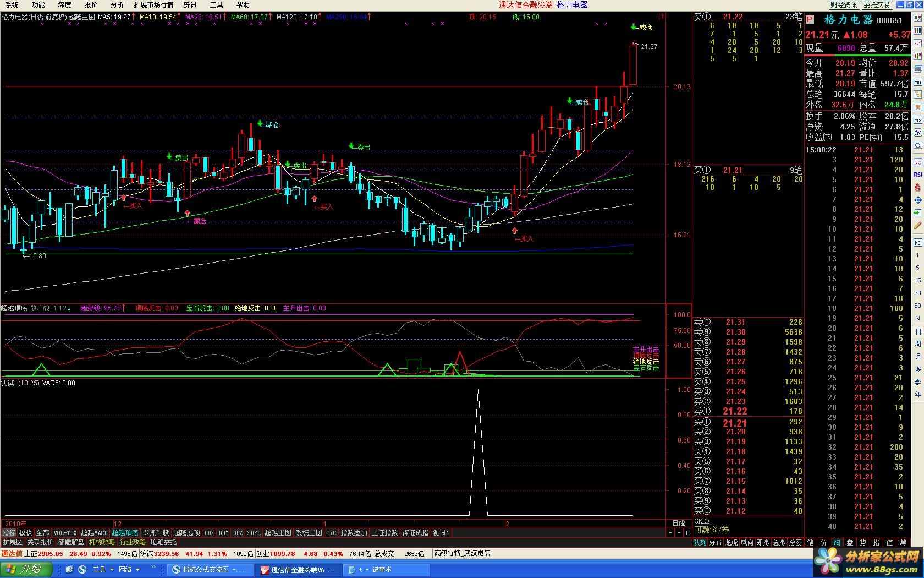Click the RSI indicator icon in right sidebar
Viewport: 924px width, 578px height.
point(918,174)
